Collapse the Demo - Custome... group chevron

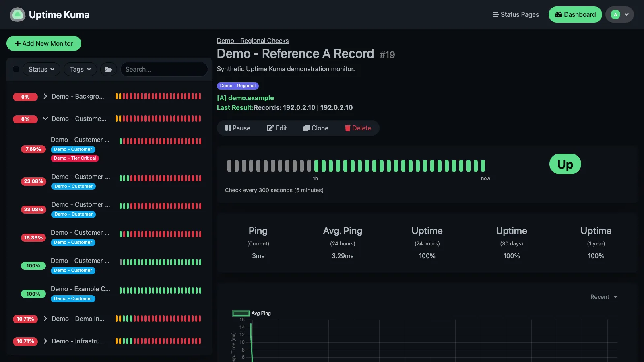point(45,119)
